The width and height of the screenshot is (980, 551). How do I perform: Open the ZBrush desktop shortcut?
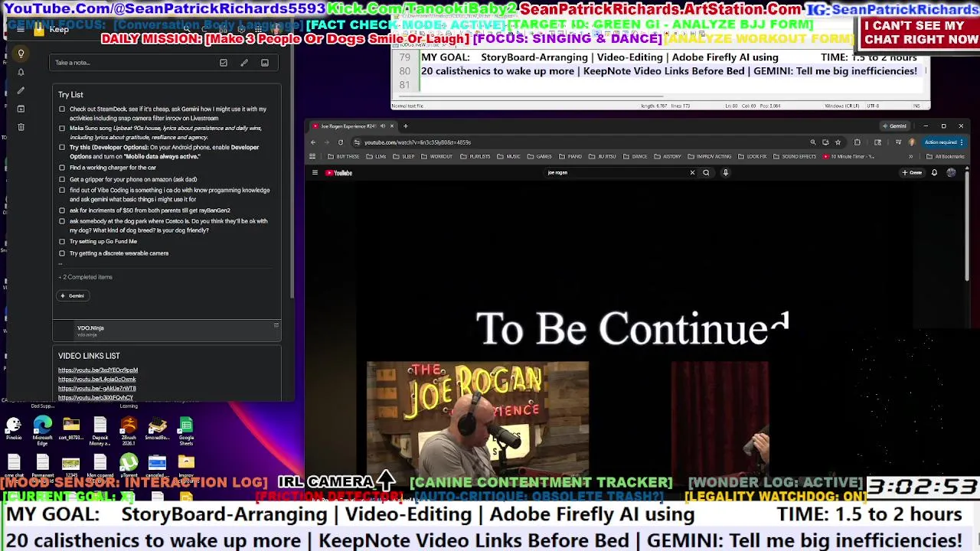[129, 430]
